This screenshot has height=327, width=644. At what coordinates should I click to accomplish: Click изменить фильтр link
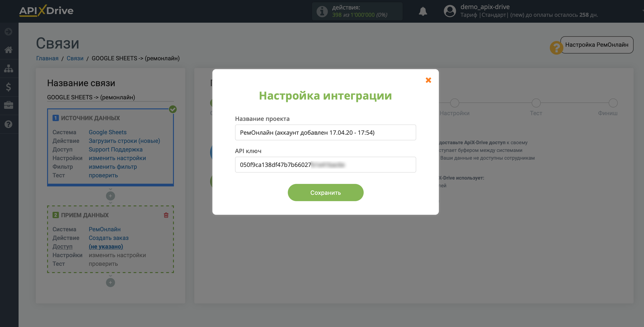coord(113,167)
